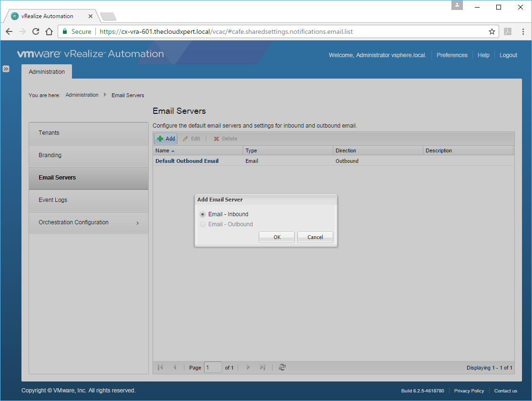Screen dimensions: 532x401
Task: Cancel the Add Email Server dialog
Action: coord(315,237)
